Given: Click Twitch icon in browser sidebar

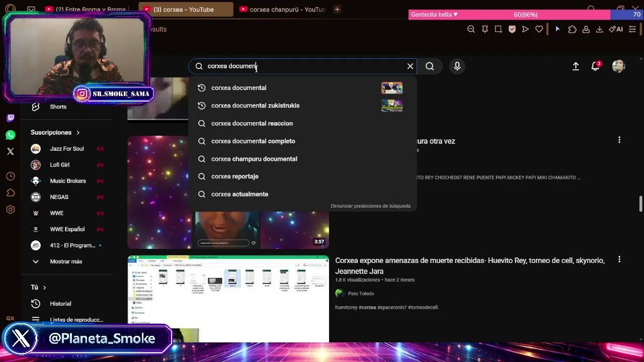Looking at the screenshot, I should click(11, 118).
